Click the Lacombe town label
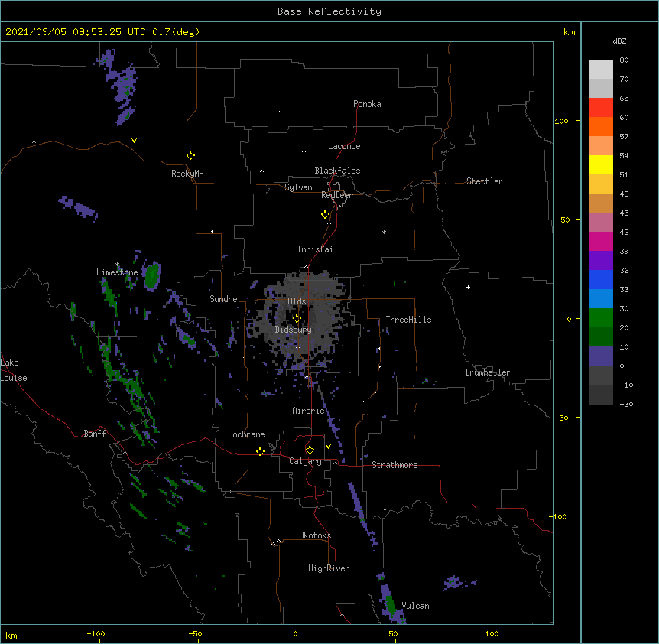This screenshot has height=644, width=659. (x=344, y=146)
